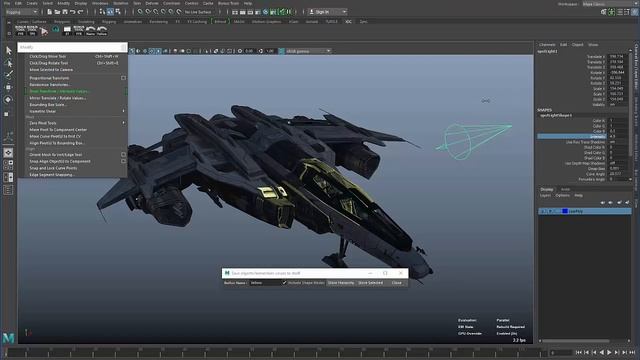Open the menu set dropdown (Rigging)
The height and width of the screenshot is (360, 640).
pyautogui.click(x=22, y=12)
